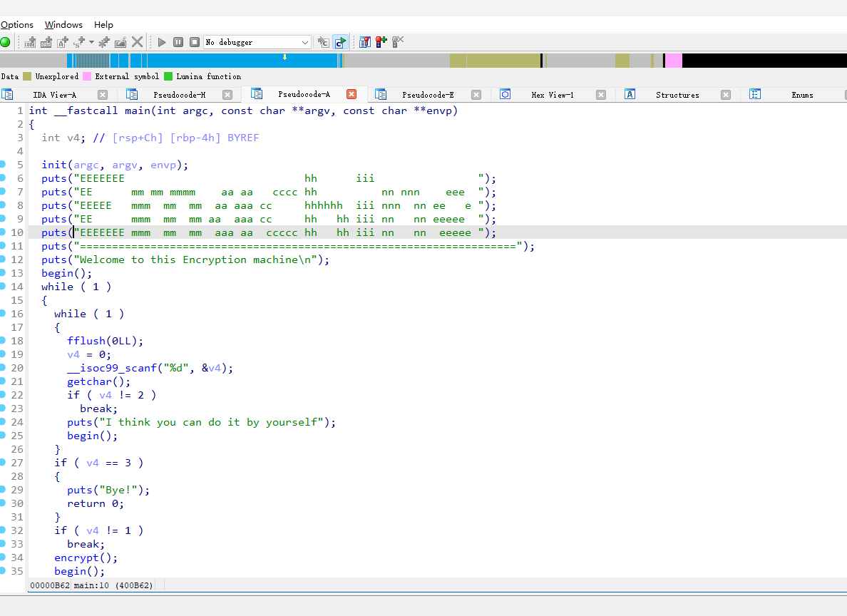This screenshot has height=616, width=847.
Task: Close the IDA View-A tab
Action: click(103, 95)
